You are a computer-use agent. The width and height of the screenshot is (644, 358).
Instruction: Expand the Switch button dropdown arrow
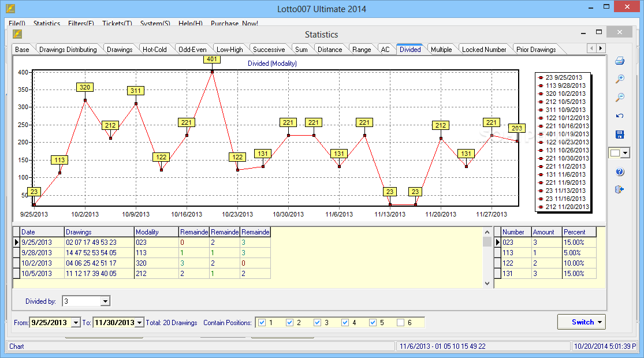[600, 322]
